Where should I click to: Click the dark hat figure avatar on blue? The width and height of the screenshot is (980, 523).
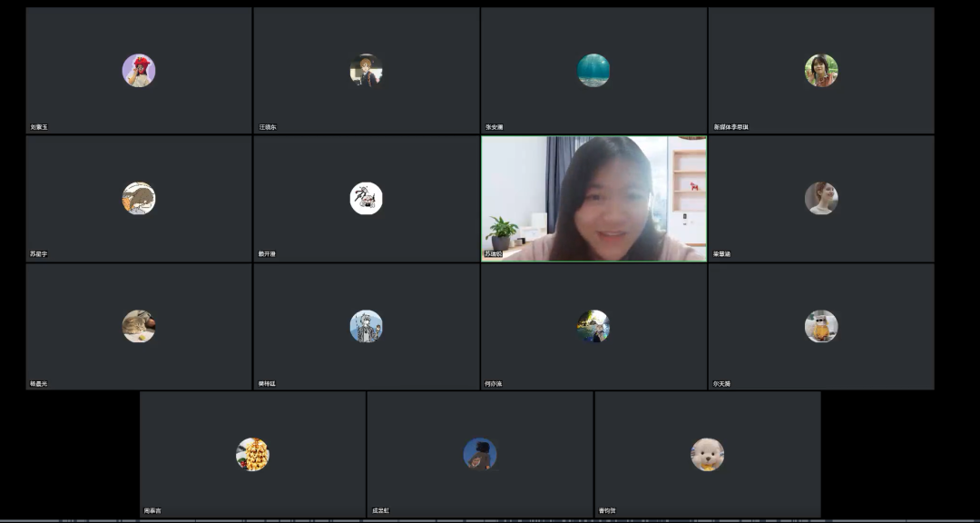pyautogui.click(x=480, y=455)
